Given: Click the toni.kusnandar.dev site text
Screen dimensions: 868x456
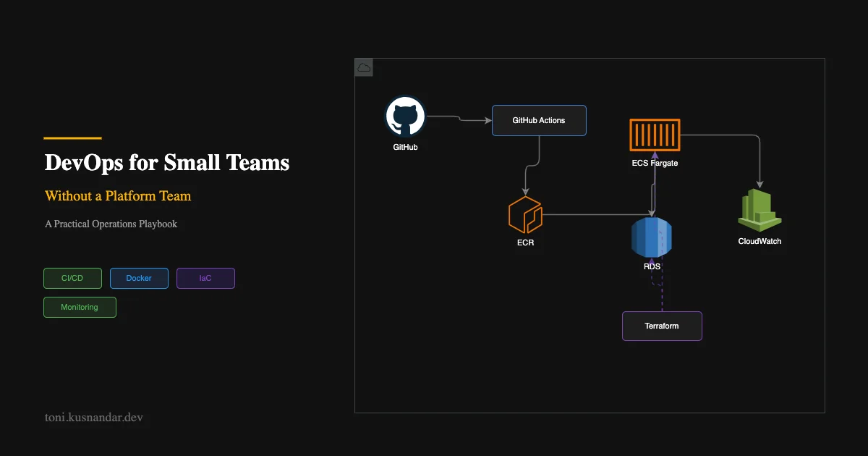Looking at the screenshot, I should click(94, 418).
